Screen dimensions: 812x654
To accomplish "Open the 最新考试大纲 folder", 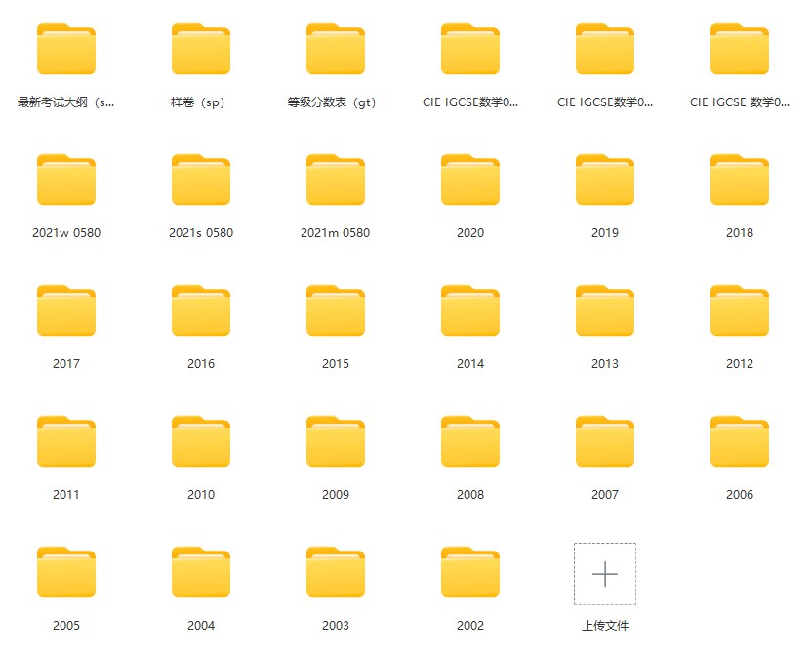I will click(66, 49).
